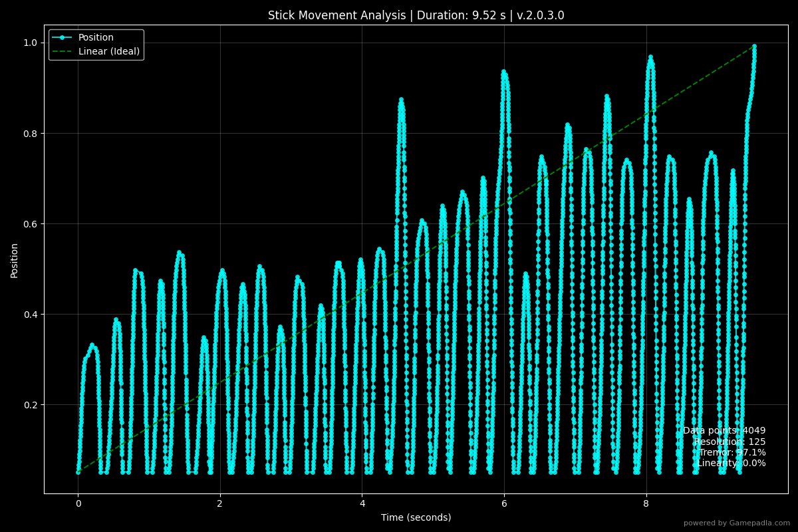Click the tall peak at 6 seconds

(503, 71)
